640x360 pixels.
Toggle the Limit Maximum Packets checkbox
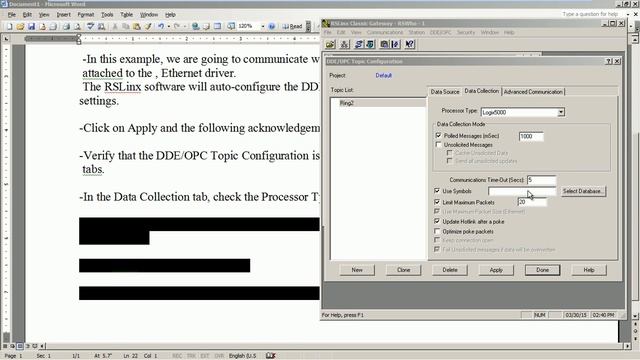click(437, 202)
